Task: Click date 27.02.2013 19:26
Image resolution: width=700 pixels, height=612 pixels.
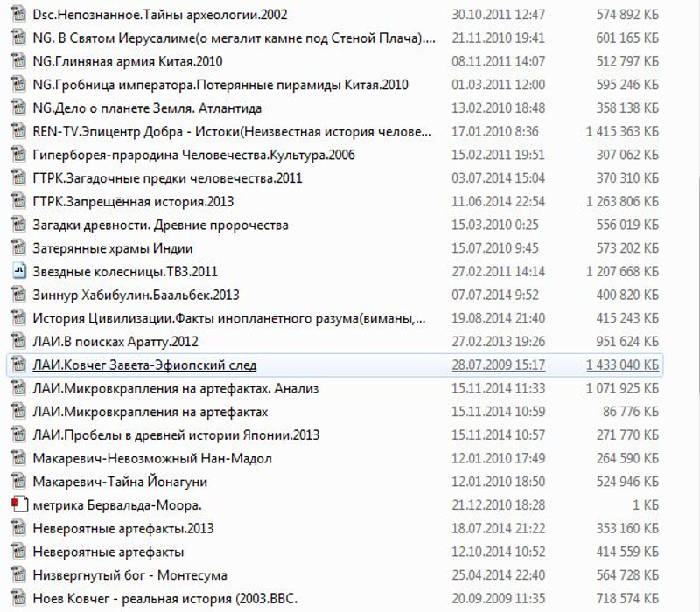Action: [498, 342]
